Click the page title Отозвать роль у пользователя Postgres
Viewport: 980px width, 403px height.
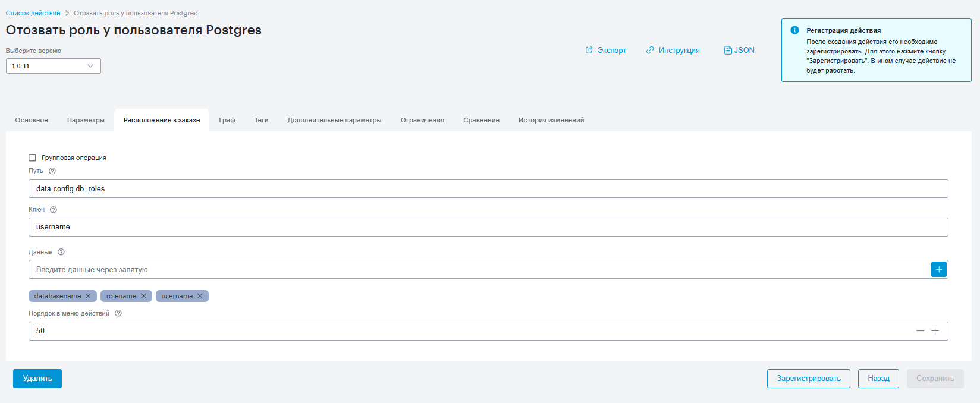tap(134, 30)
